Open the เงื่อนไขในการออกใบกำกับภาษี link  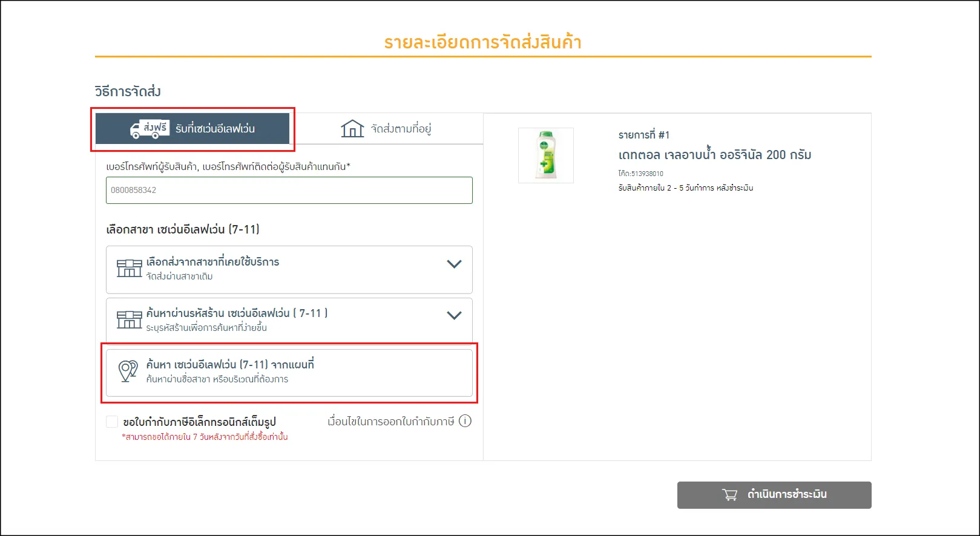[x=390, y=421]
